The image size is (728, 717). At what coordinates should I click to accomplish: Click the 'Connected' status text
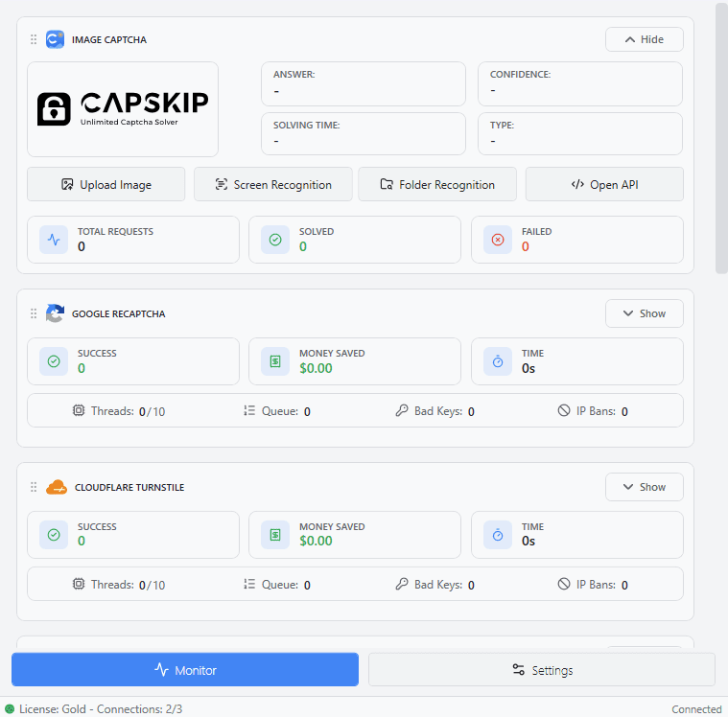[x=696, y=709]
